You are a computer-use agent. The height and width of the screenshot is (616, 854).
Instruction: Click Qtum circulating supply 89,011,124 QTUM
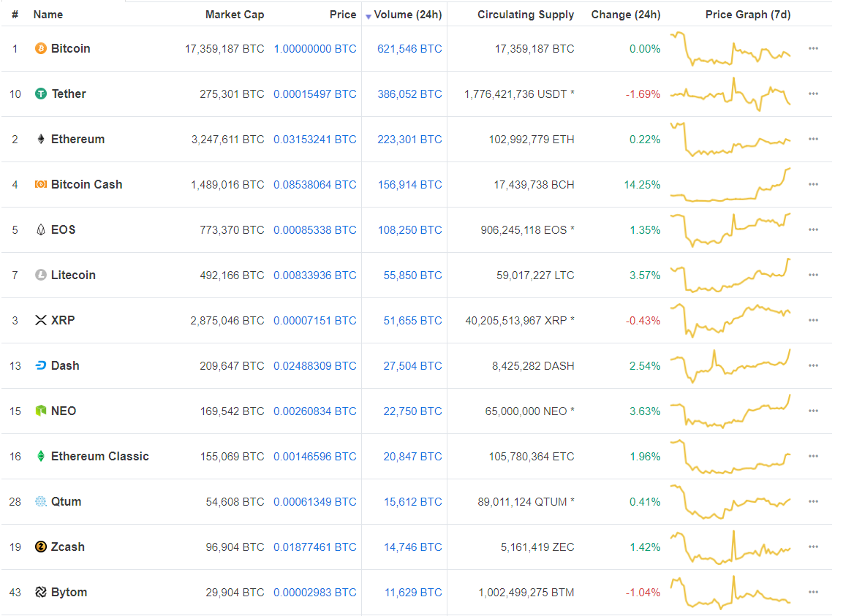tap(526, 502)
